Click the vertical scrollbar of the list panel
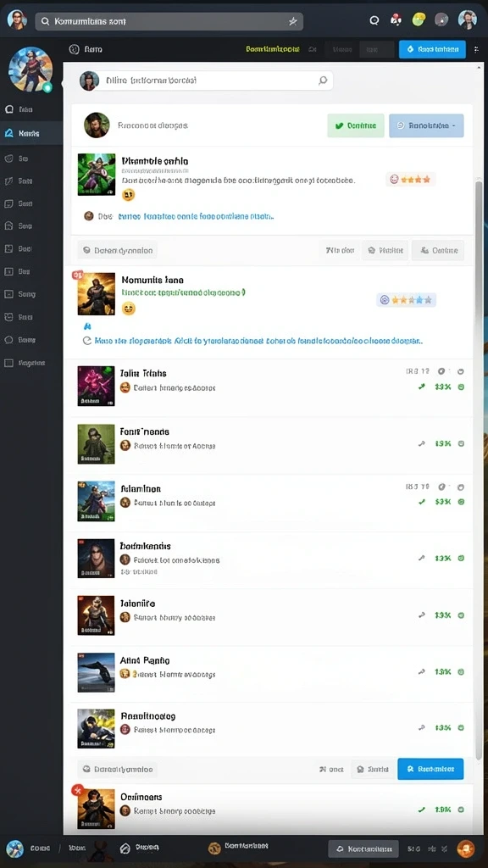Image resolution: width=488 pixels, height=868 pixels. click(x=479, y=470)
